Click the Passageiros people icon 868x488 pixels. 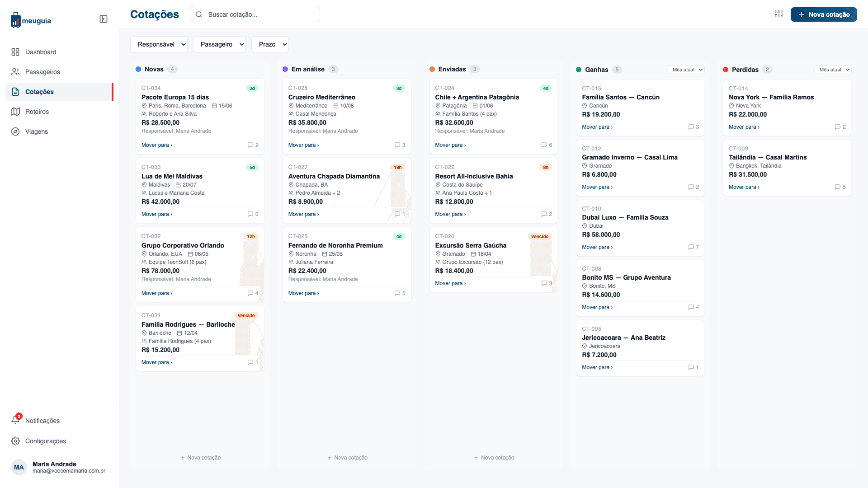[15, 72]
